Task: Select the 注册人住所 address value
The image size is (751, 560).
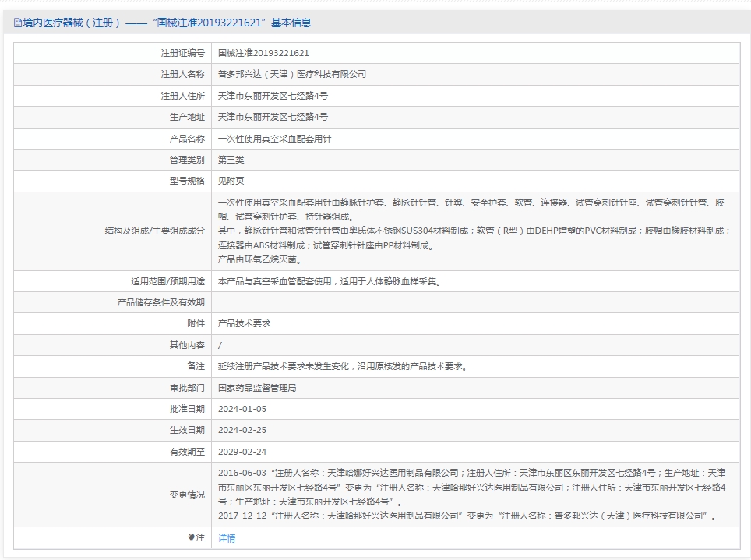Action: click(273, 96)
